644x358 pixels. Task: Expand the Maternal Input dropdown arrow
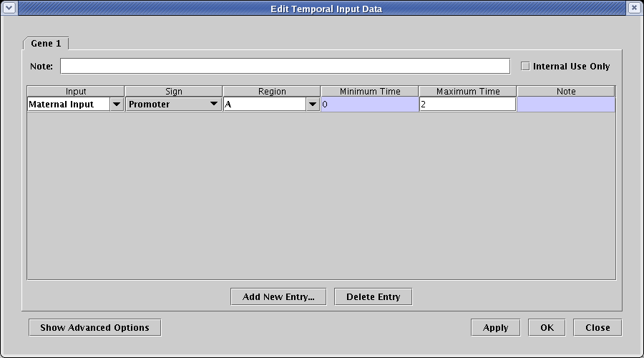coord(117,105)
